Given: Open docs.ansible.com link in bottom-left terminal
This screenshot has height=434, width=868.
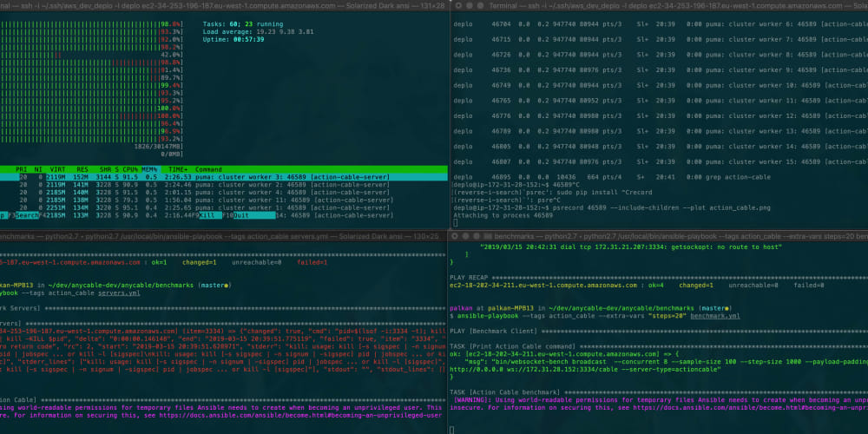Looking at the screenshot, I should [300, 415].
